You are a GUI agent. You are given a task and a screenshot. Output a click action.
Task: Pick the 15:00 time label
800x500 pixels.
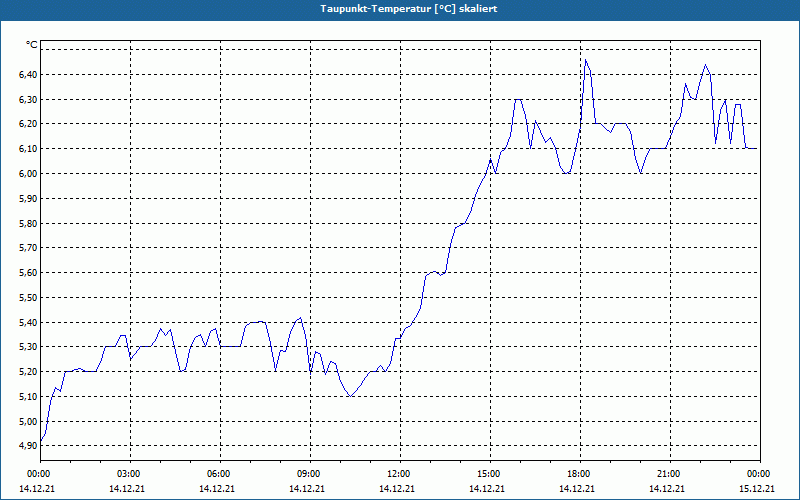tap(490, 474)
